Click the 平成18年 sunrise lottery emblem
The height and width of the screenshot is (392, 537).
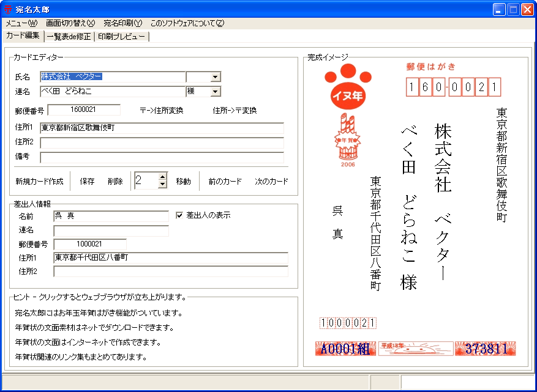click(x=415, y=348)
